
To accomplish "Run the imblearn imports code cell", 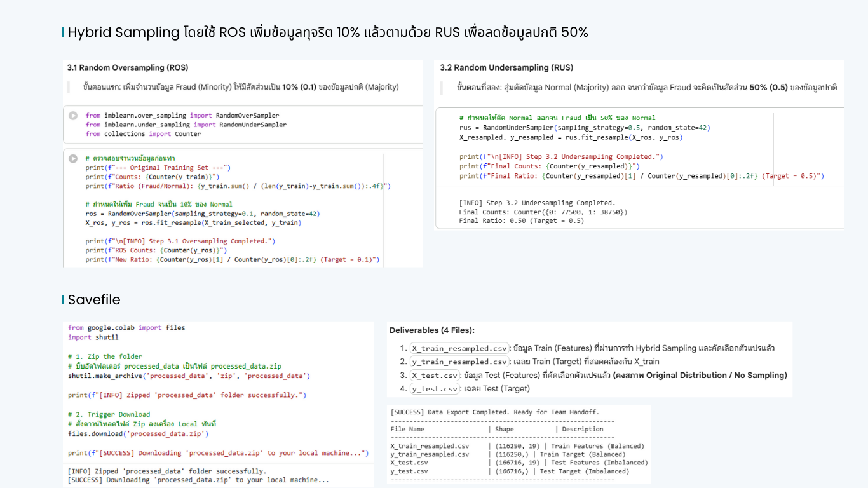I will [73, 116].
